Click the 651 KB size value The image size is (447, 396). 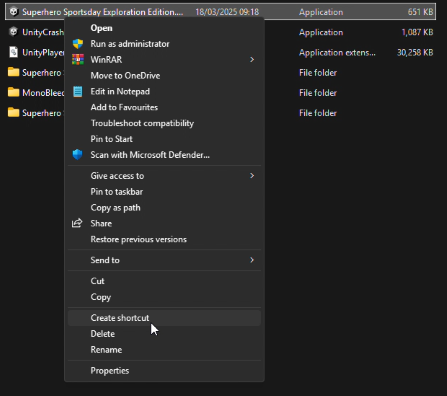(420, 12)
